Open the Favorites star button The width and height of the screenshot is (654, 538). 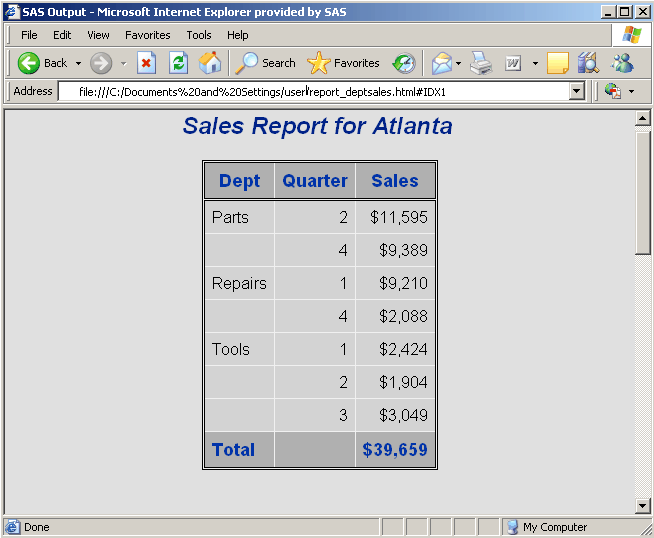(344, 63)
